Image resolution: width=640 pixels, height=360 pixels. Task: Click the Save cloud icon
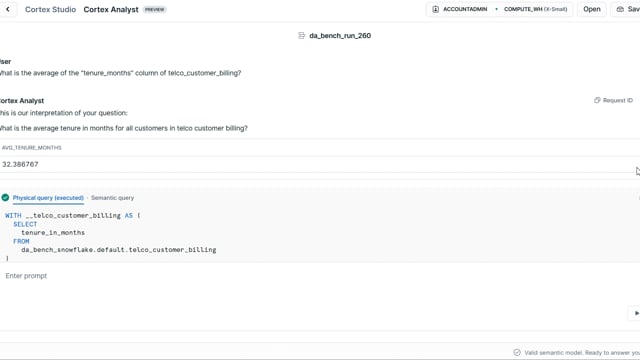pyautogui.click(x=620, y=9)
